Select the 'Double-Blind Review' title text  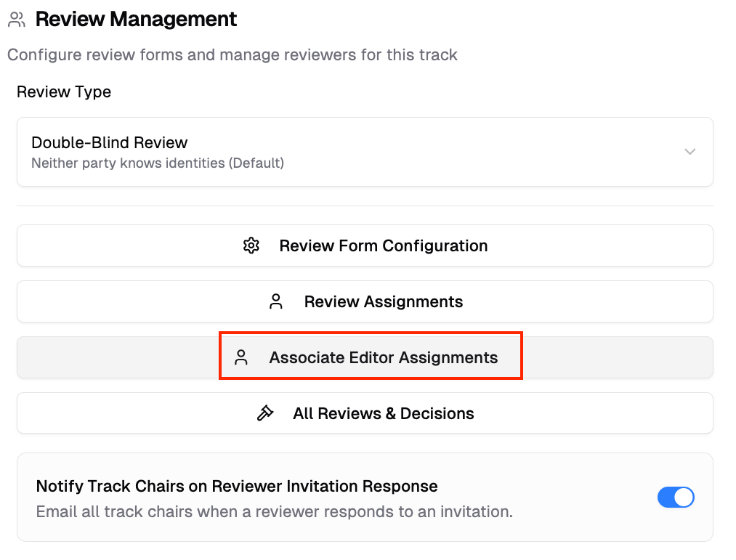click(110, 142)
